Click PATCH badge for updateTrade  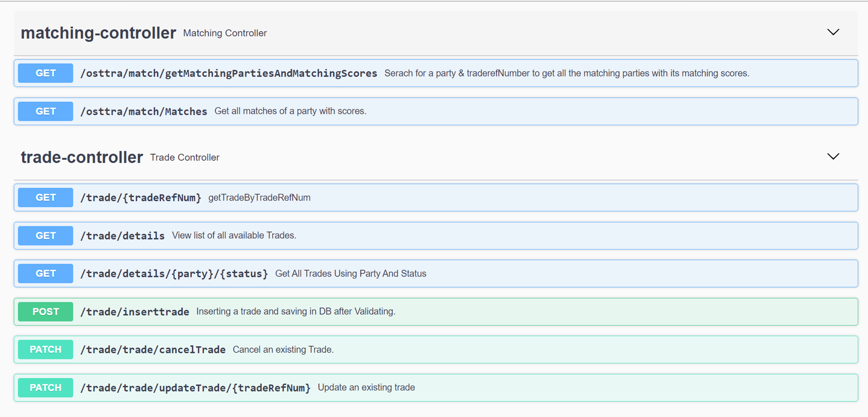pos(45,388)
